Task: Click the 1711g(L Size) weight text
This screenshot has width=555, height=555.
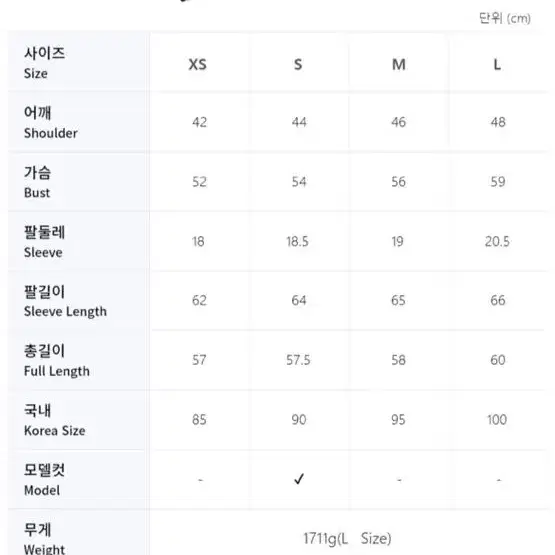Action: coord(347,539)
